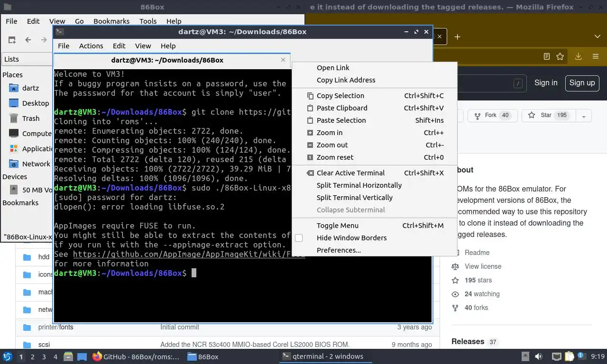607x364 pixels.
Task: Click the volume speaker tray icon
Action: point(539,356)
